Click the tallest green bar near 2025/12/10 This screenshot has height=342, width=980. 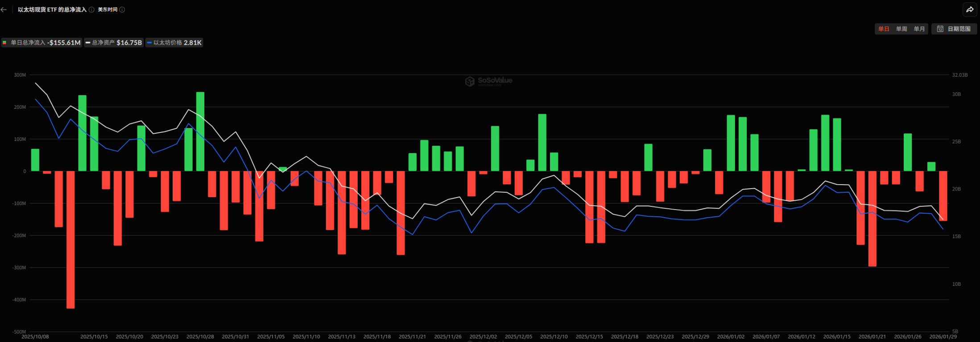tap(542, 143)
